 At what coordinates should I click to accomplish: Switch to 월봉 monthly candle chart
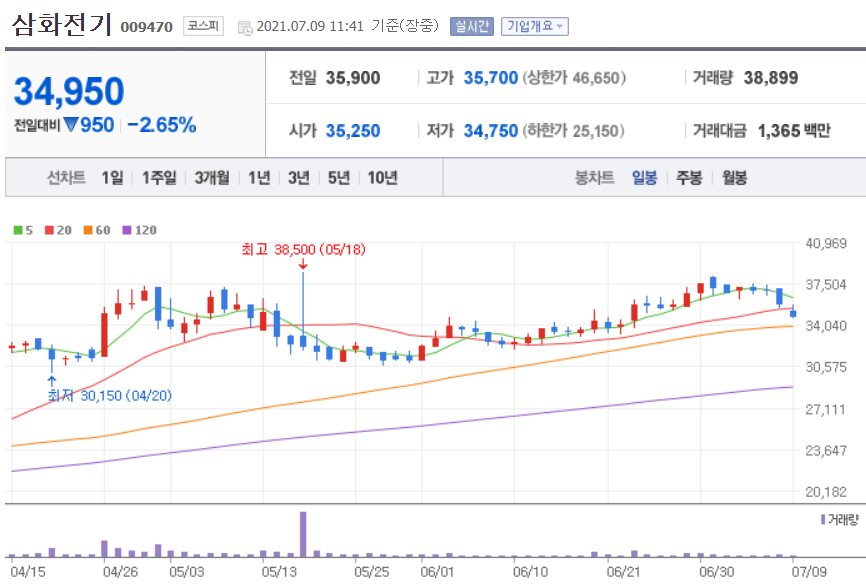coord(735,178)
